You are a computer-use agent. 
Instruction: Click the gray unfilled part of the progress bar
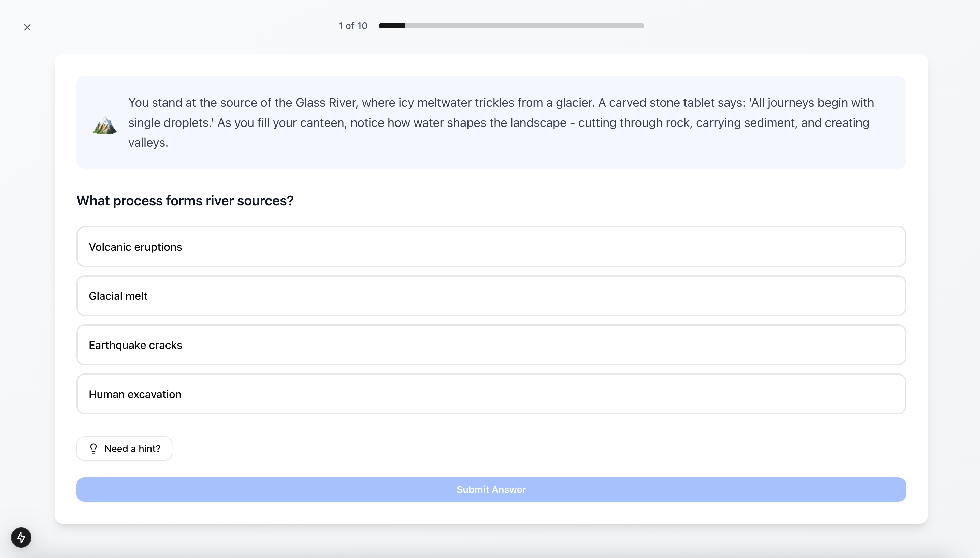click(x=525, y=26)
